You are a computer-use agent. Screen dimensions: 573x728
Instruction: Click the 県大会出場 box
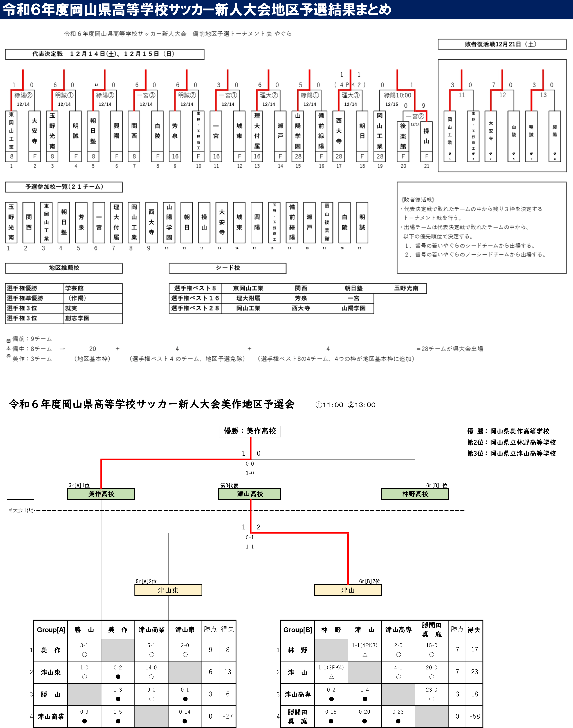click(20, 510)
